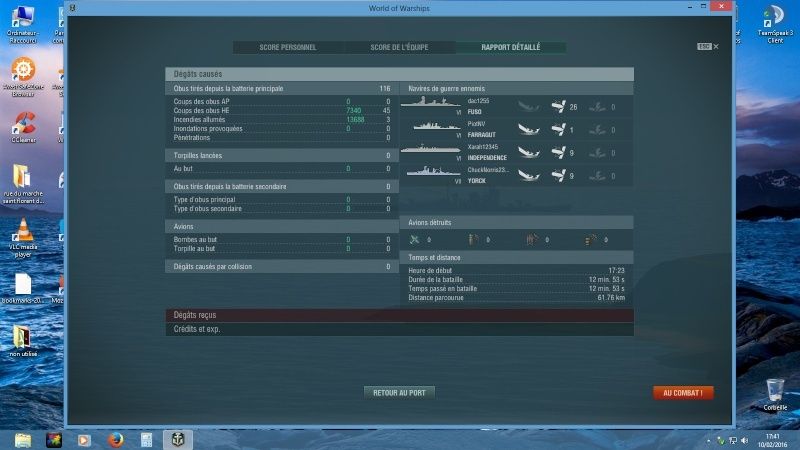Click second destroyed aircraft type icon
800x450 pixels.
coord(473,239)
